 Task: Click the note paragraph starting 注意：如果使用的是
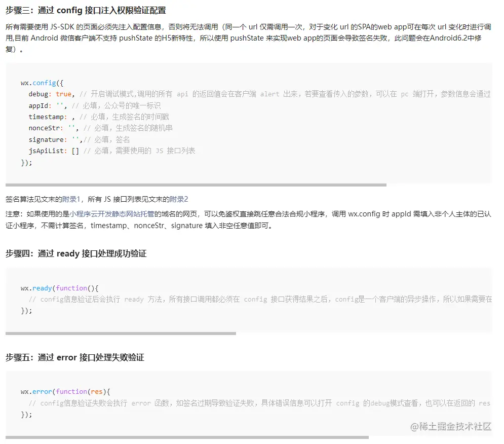pyautogui.click(x=248, y=220)
